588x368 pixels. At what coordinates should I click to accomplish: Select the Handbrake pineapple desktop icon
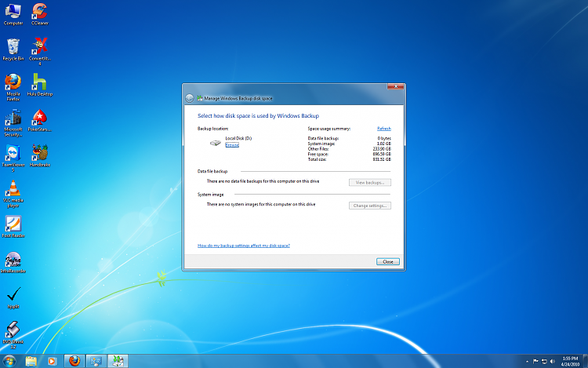tap(40, 155)
